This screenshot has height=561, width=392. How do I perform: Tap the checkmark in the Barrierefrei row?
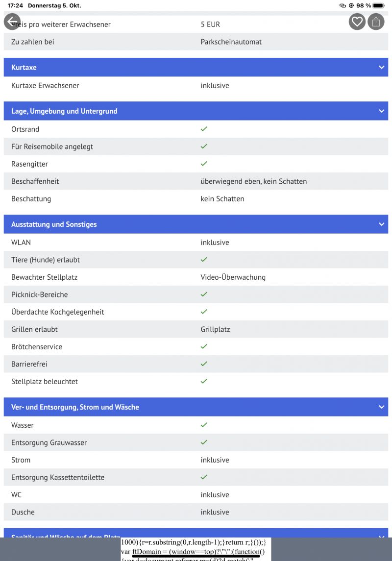pos(204,364)
